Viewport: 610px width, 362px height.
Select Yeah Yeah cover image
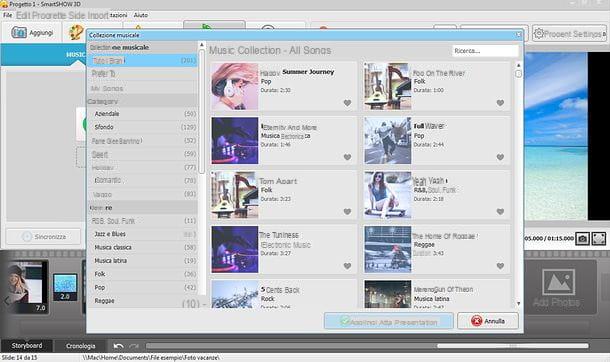(387, 195)
